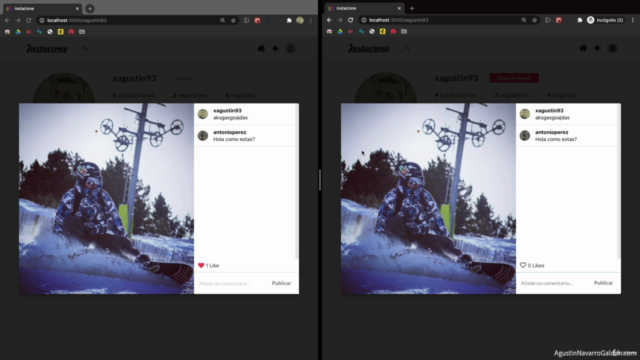This screenshot has height=360, width=640.
Task: Open the three-dot Chrome menu in right browser
Action: (x=633, y=20)
